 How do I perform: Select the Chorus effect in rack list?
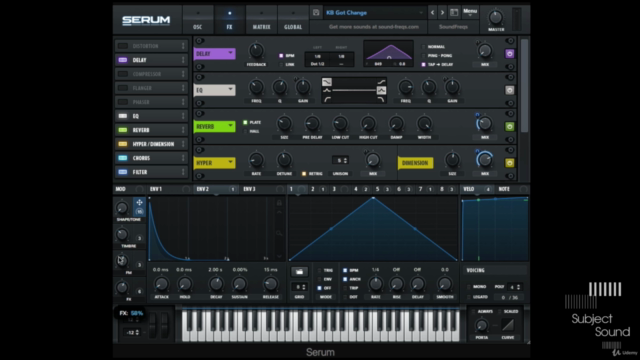[x=151, y=158]
